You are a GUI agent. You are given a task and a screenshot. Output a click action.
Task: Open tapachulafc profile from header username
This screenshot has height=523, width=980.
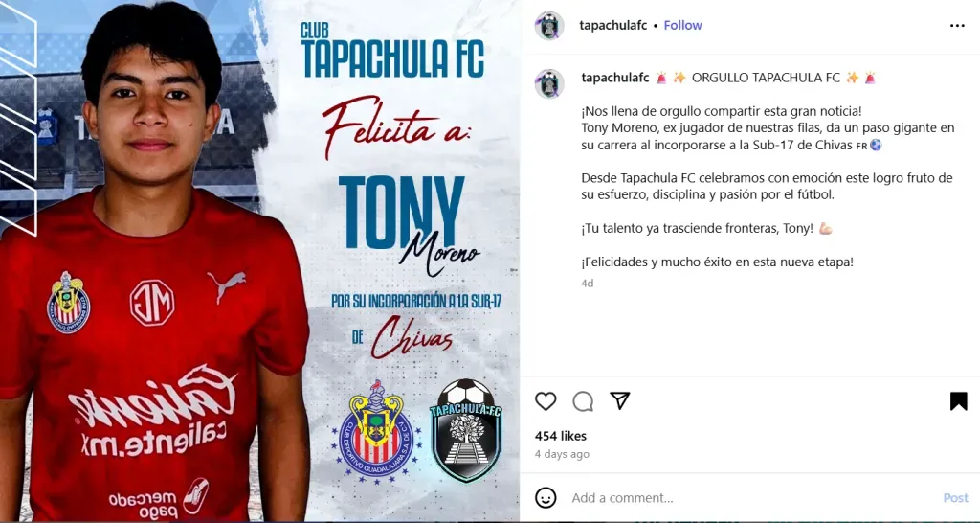point(613,26)
